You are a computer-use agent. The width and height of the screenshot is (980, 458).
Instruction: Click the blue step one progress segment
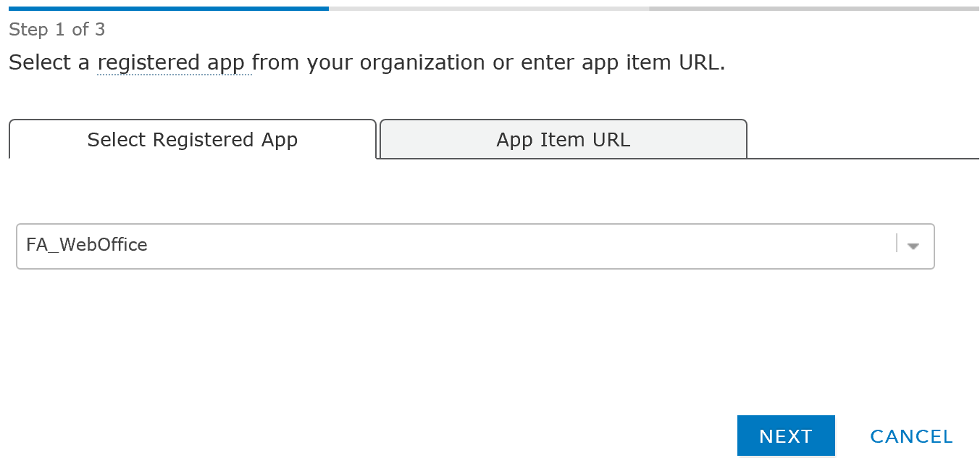point(163,7)
